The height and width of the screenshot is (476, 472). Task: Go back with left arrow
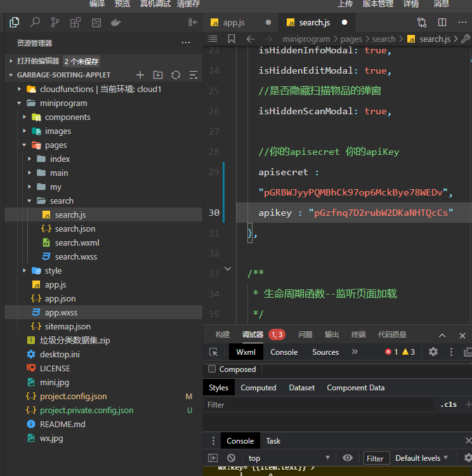point(251,39)
